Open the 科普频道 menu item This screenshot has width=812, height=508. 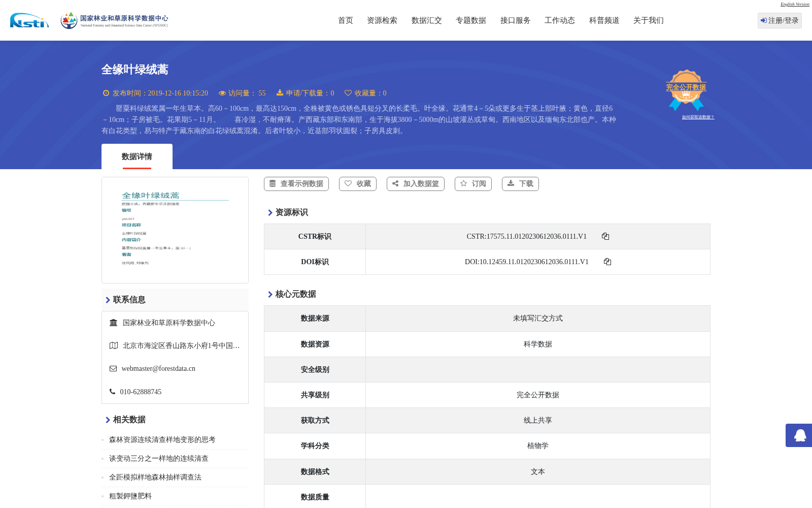[x=604, y=20]
